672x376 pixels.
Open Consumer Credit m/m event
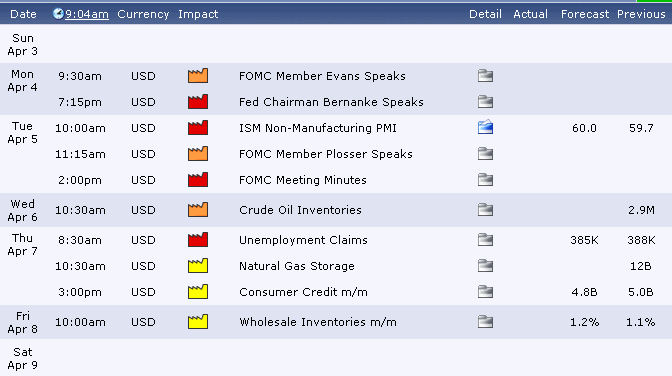(x=303, y=292)
